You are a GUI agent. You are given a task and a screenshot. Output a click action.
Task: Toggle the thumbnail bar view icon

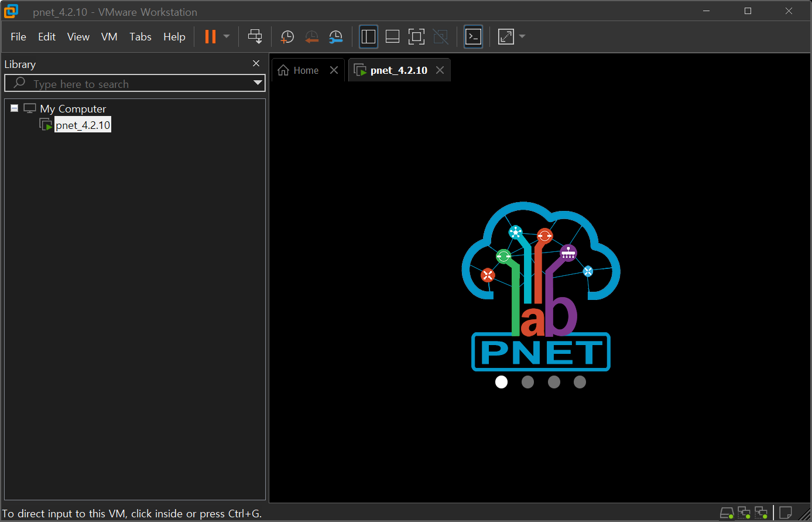click(x=392, y=36)
